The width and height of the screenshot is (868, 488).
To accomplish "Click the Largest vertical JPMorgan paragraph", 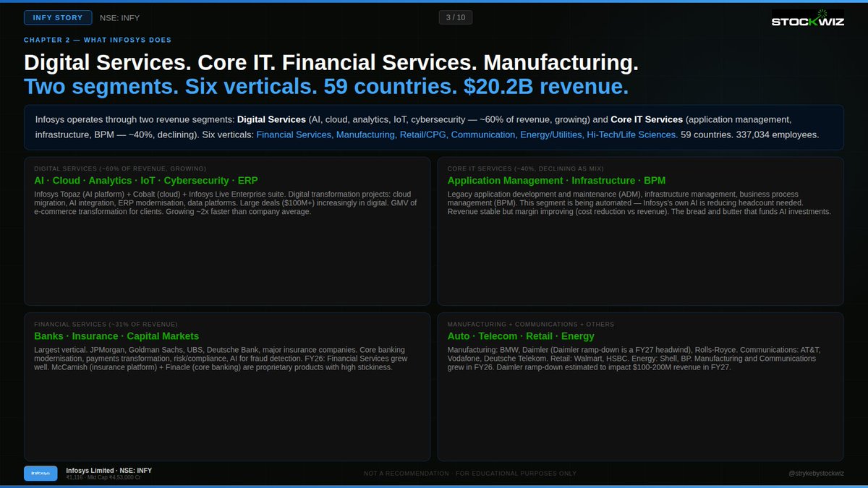I will tap(221, 359).
